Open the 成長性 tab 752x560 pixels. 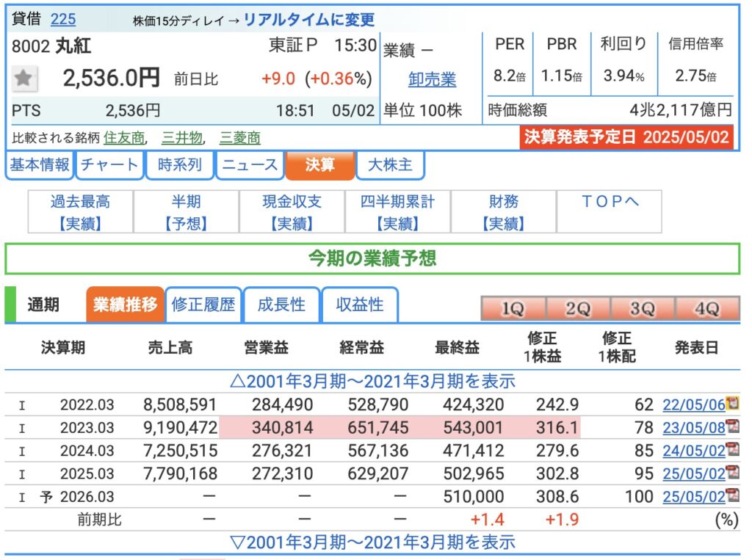[x=281, y=305]
